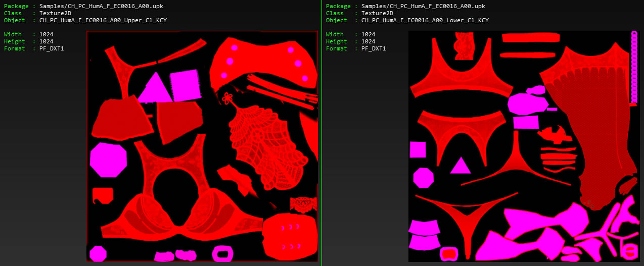Screen dimensions: 644x266
Task: Click the Upper_C1_KCY texture preview
Action: point(203,146)
